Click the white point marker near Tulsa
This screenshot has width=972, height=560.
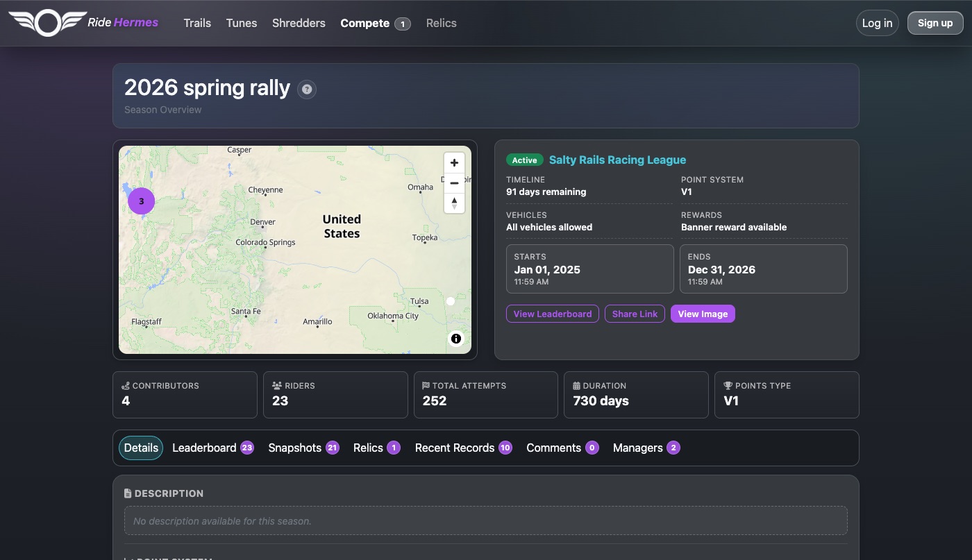pyautogui.click(x=451, y=301)
